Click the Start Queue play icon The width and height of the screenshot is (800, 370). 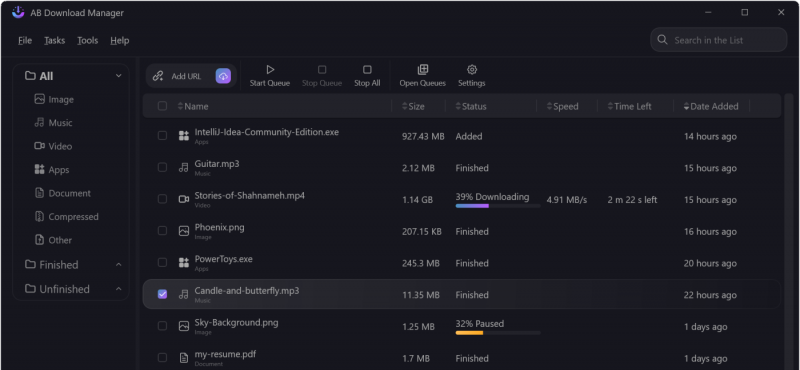tap(270, 70)
